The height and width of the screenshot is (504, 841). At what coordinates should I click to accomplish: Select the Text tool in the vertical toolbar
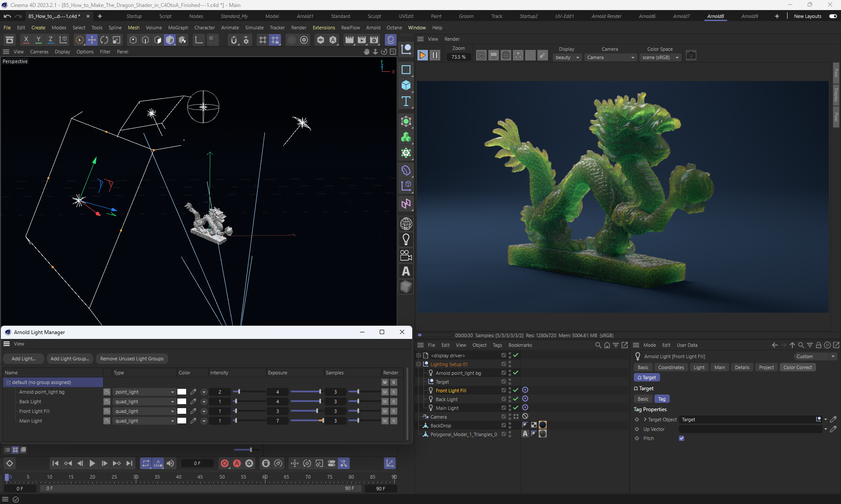point(406,102)
